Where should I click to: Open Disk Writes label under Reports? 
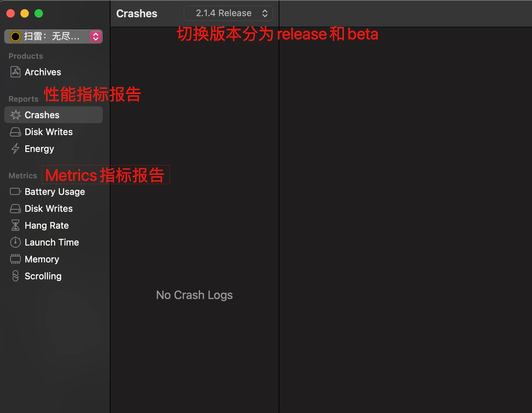click(x=49, y=132)
